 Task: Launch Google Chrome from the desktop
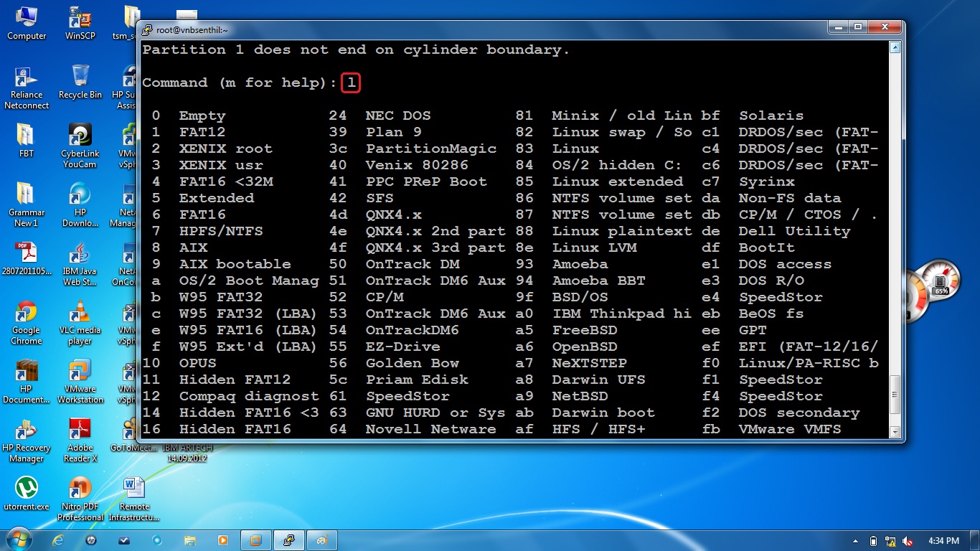(x=26, y=316)
